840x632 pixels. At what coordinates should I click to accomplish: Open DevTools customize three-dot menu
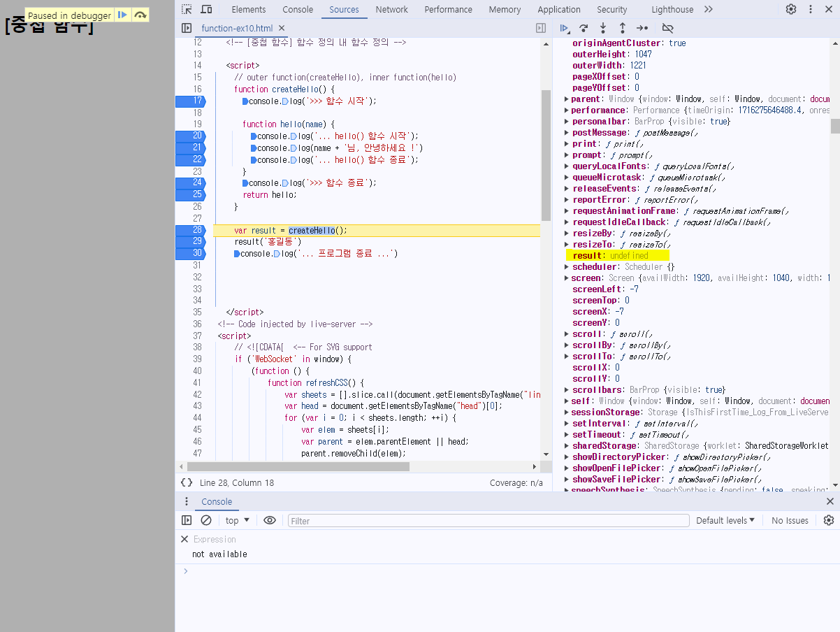[811, 9]
